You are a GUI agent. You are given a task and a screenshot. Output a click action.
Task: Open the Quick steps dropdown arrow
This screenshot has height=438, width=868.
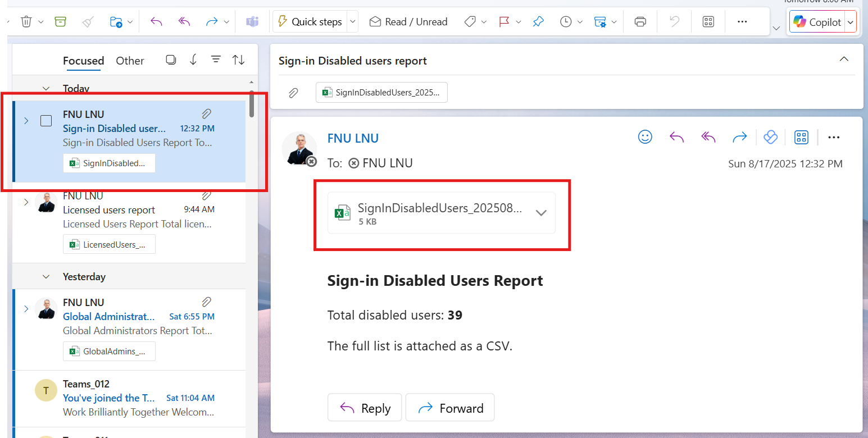pyautogui.click(x=353, y=22)
